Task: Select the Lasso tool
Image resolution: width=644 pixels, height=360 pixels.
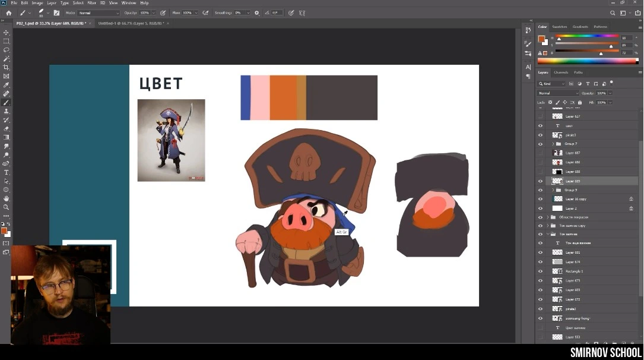Action: [x=7, y=50]
